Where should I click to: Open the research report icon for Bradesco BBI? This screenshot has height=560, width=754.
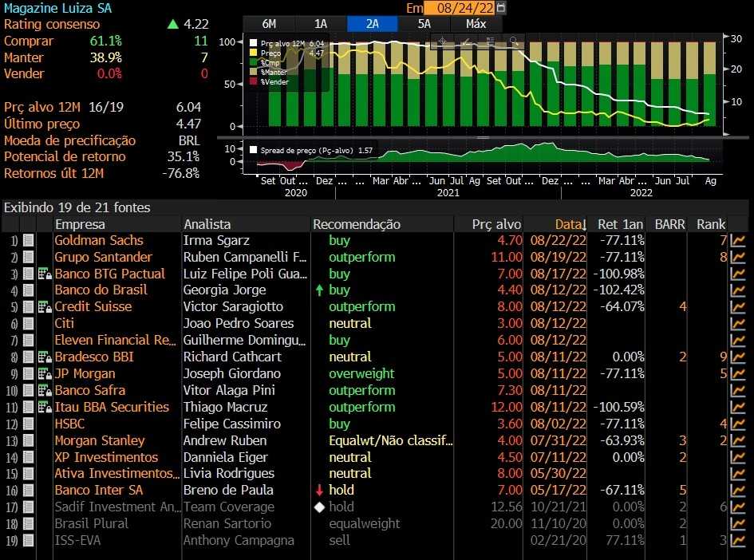45,357
